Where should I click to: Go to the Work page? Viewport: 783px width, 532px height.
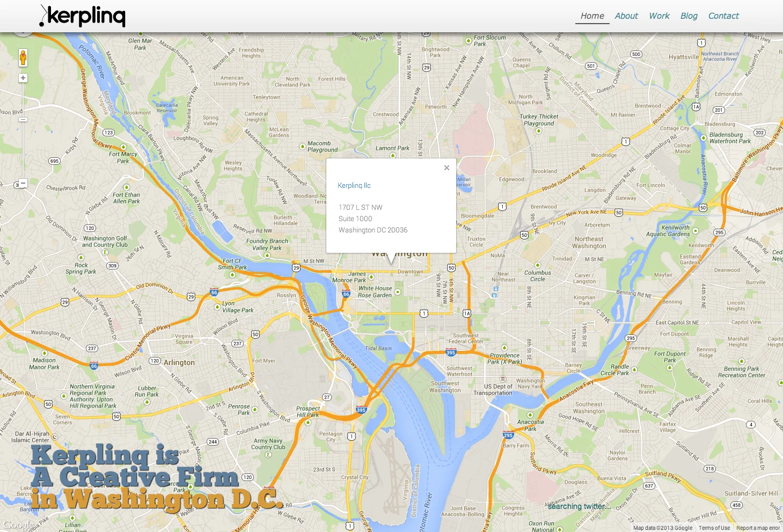click(x=659, y=16)
